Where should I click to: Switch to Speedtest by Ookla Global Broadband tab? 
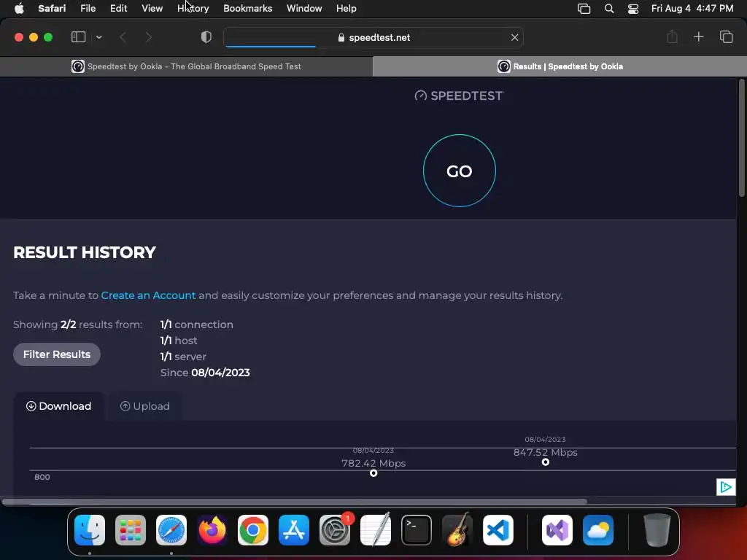tap(186, 66)
